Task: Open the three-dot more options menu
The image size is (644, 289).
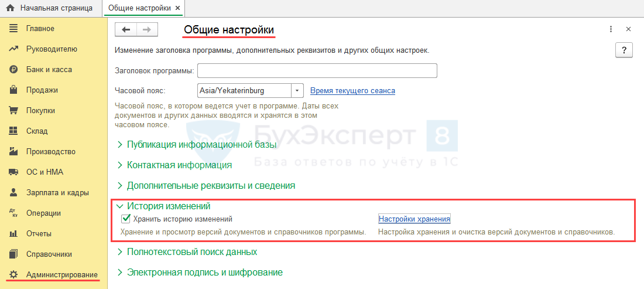Action: [611, 29]
